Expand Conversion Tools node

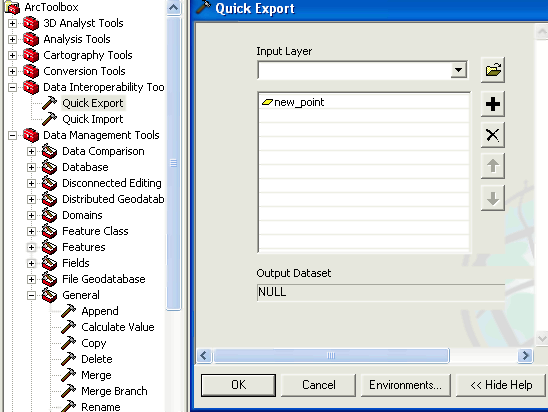(12, 71)
